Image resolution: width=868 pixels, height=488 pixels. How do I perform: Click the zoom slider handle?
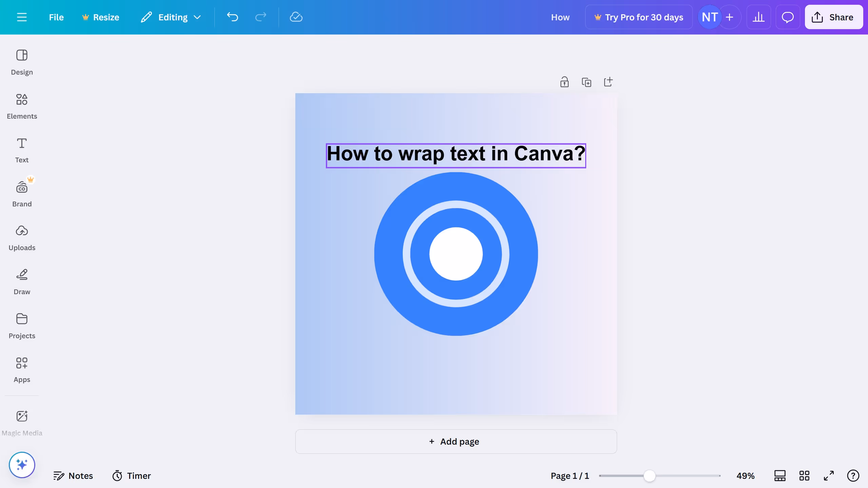(649, 476)
